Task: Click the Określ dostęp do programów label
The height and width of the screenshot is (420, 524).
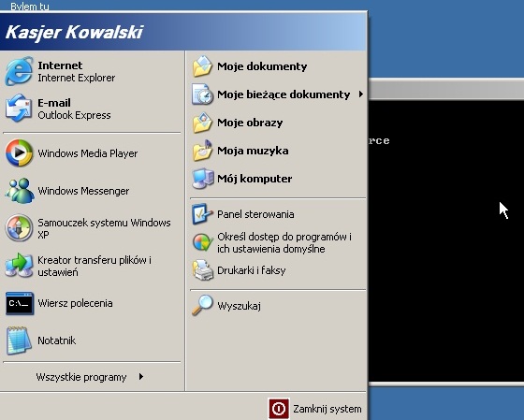Action: tap(284, 242)
